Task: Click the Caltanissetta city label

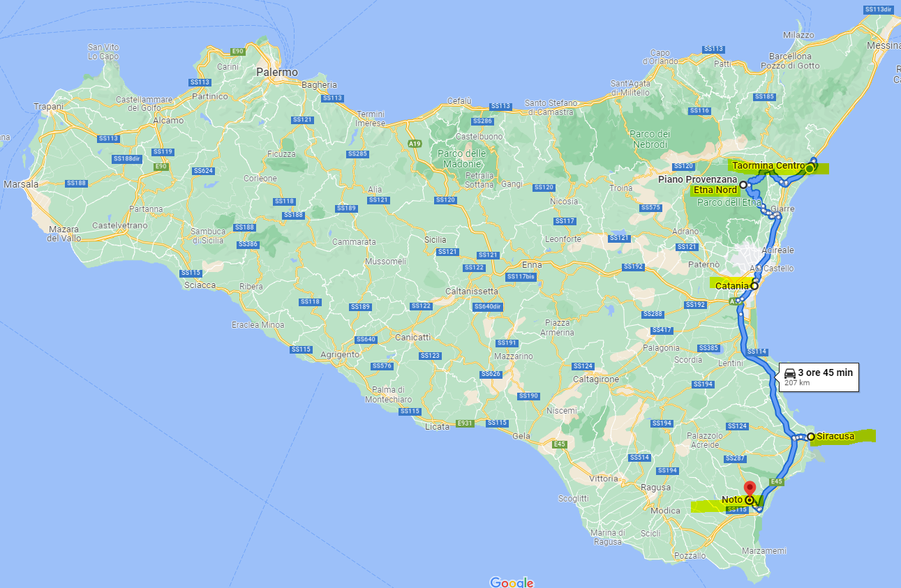Action: (x=472, y=291)
